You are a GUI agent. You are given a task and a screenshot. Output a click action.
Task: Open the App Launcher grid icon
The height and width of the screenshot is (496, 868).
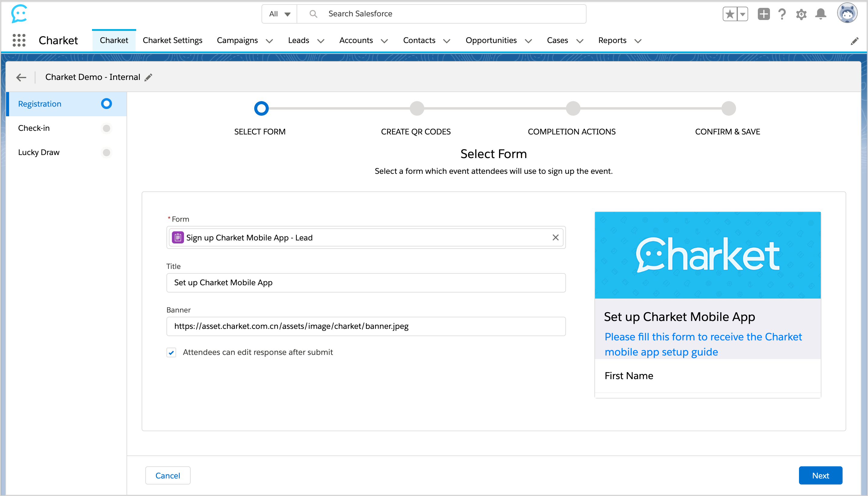click(19, 40)
